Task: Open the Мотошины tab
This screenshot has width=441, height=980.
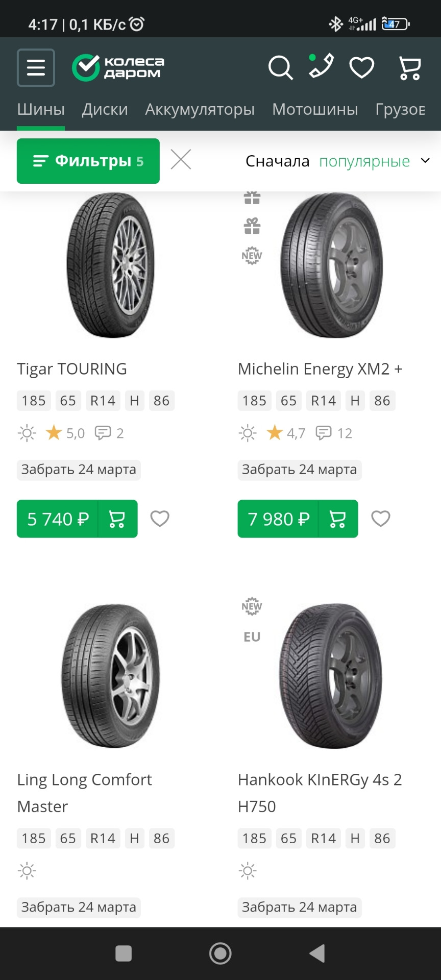Action: click(x=315, y=109)
